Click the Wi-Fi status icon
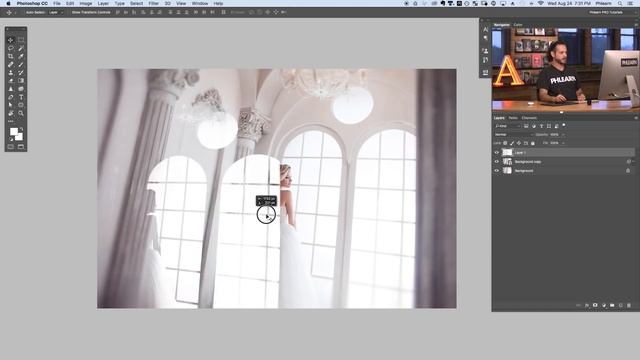The height and width of the screenshot is (360, 640). (x=540, y=3)
